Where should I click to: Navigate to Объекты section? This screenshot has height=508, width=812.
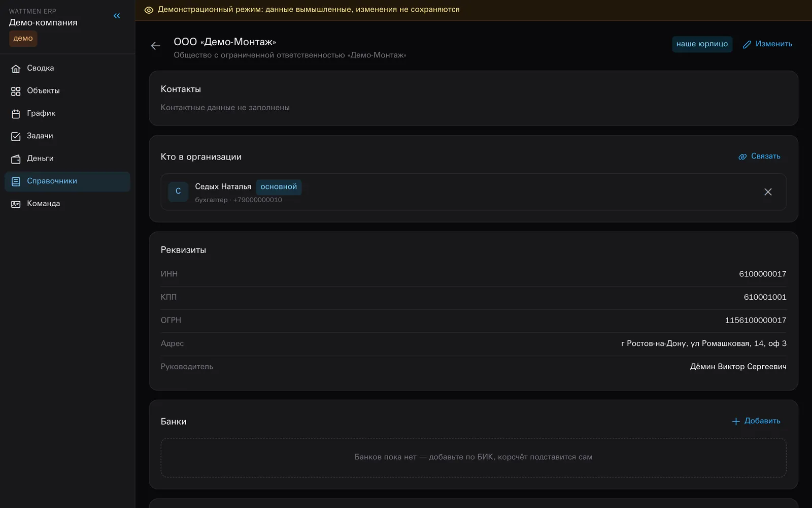click(x=67, y=91)
